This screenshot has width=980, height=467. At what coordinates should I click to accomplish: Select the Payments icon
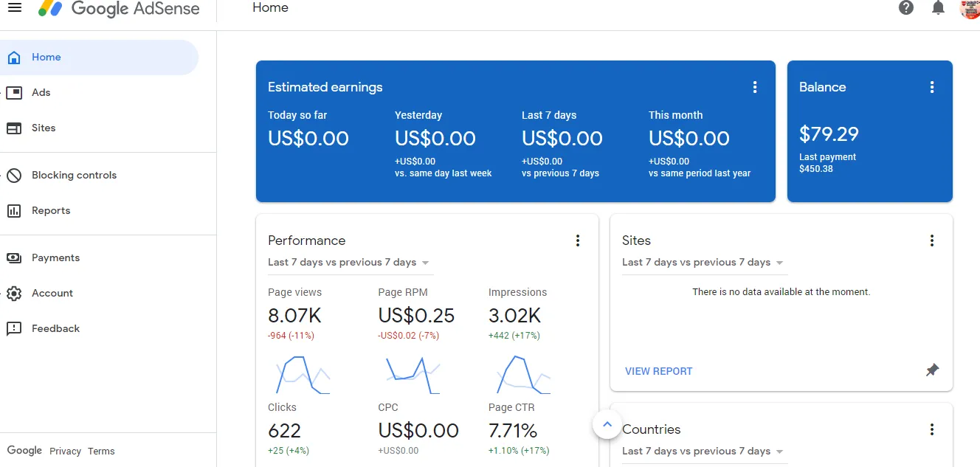click(13, 257)
